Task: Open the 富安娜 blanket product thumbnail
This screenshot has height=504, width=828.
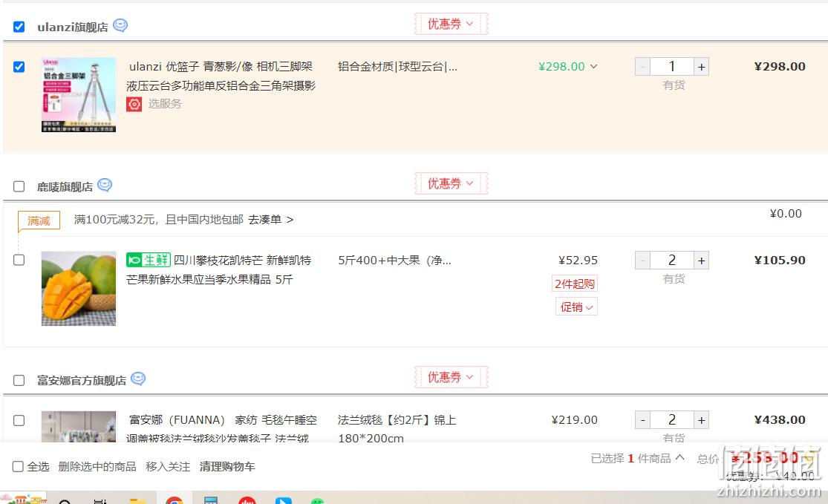Action: (79, 426)
